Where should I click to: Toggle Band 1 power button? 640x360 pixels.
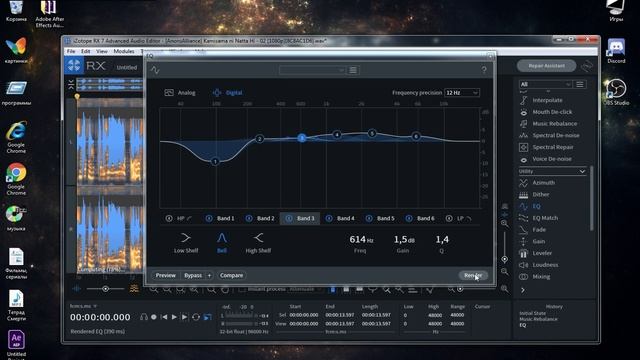click(x=209, y=218)
